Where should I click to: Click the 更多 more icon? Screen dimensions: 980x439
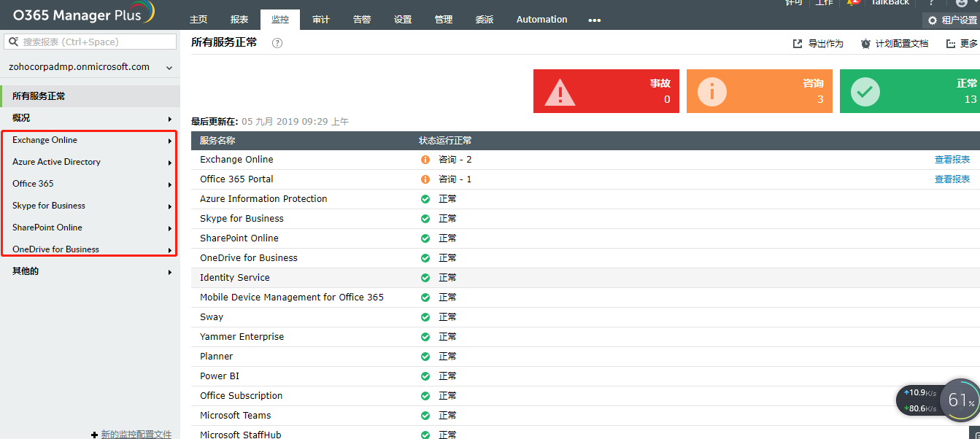[951, 44]
